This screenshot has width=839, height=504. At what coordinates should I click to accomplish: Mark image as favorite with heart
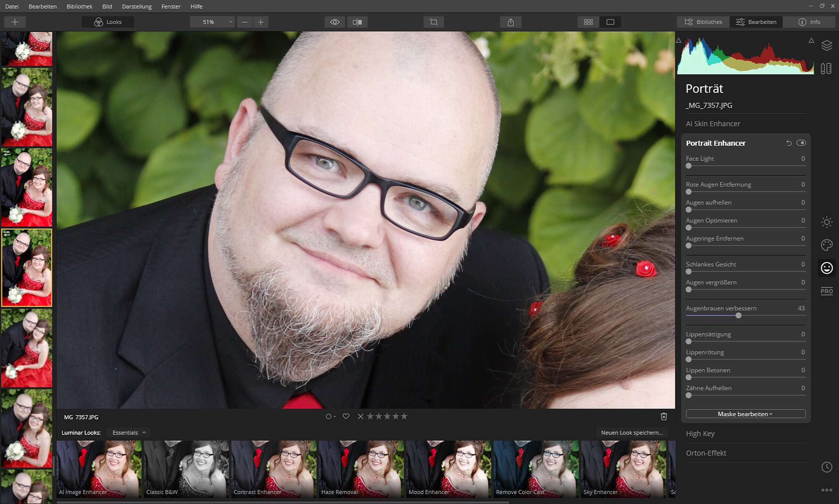click(346, 416)
